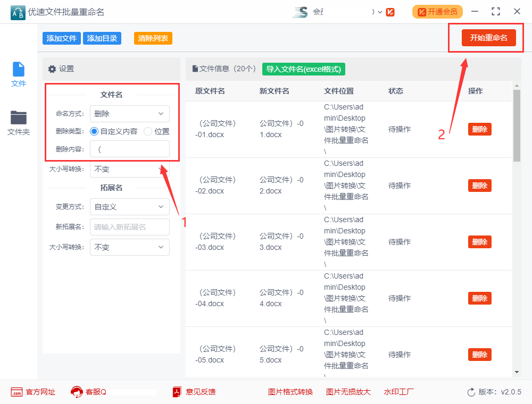
Task: Click 开始重命名 start rename button
Action: (488, 38)
